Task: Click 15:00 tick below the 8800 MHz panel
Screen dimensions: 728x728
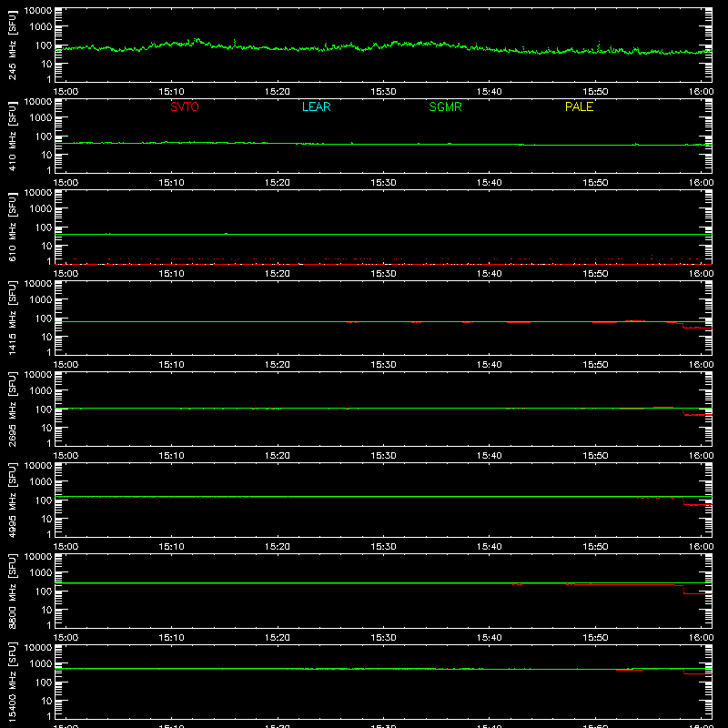Action: coord(66,638)
